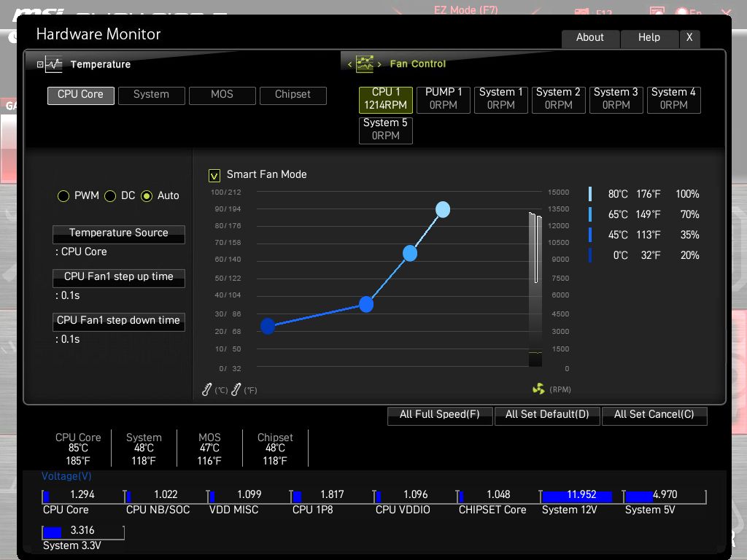Click the 80°C fan curve point
This screenshot has width=747, height=560.
tap(443, 209)
